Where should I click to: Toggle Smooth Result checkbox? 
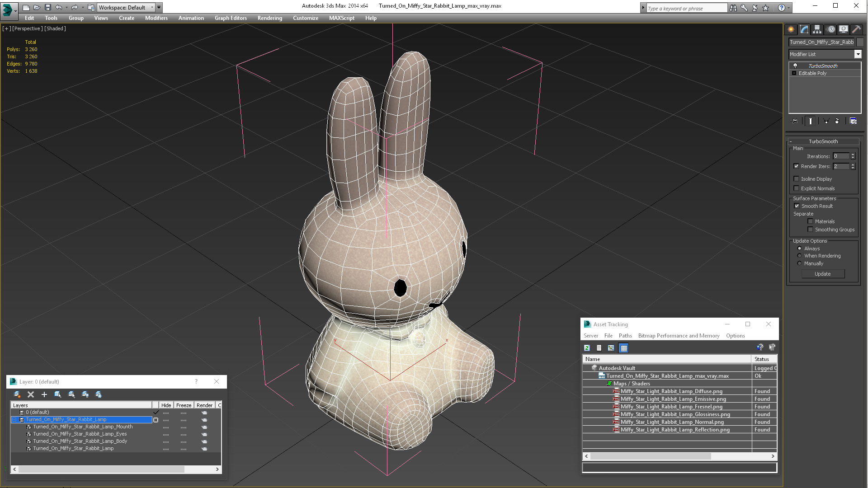[x=797, y=206]
